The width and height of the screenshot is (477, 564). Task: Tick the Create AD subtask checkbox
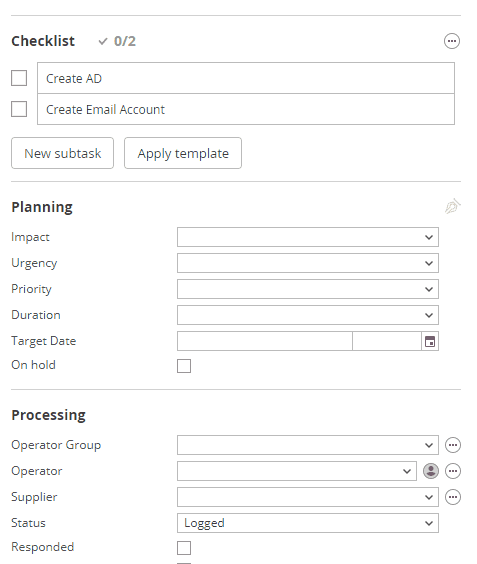tap(19, 78)
